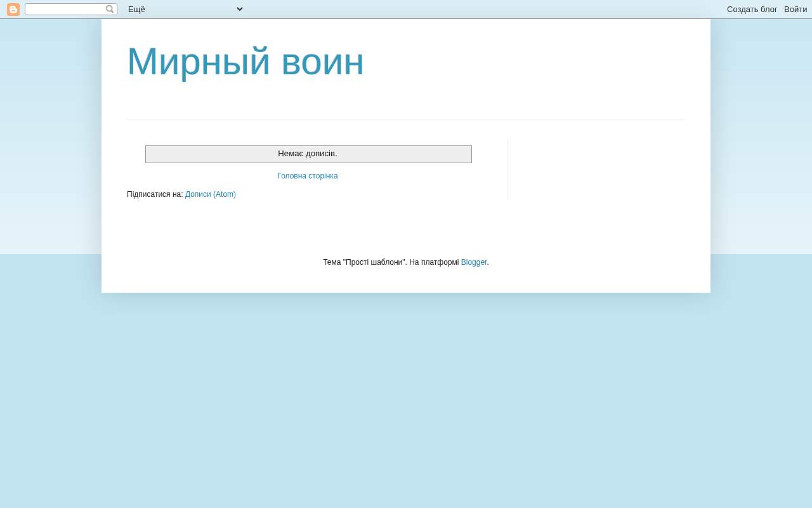Click the "Немає дописів." status message

308,154
